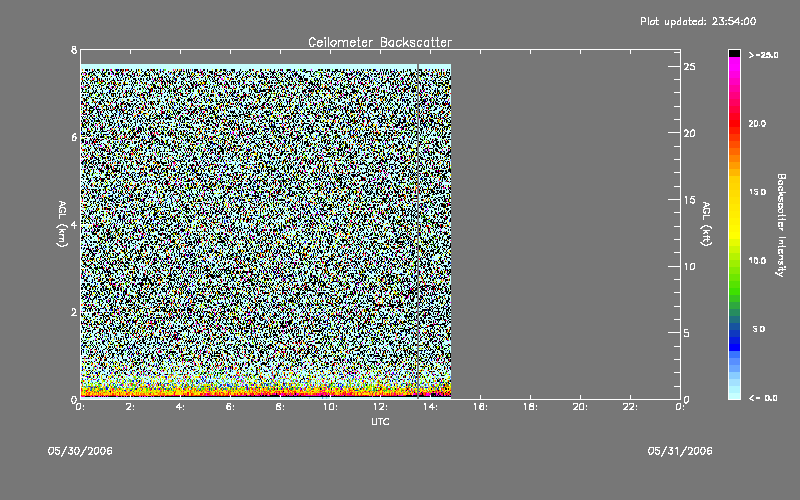Click the 2 km label on left axis
800x500 pixels.
(74, 312)
